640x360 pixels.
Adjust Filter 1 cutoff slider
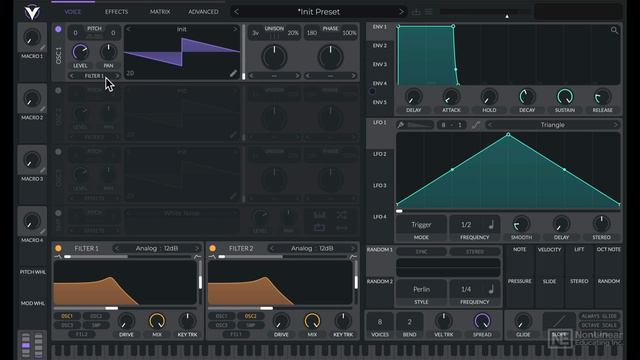pos(111,308)
